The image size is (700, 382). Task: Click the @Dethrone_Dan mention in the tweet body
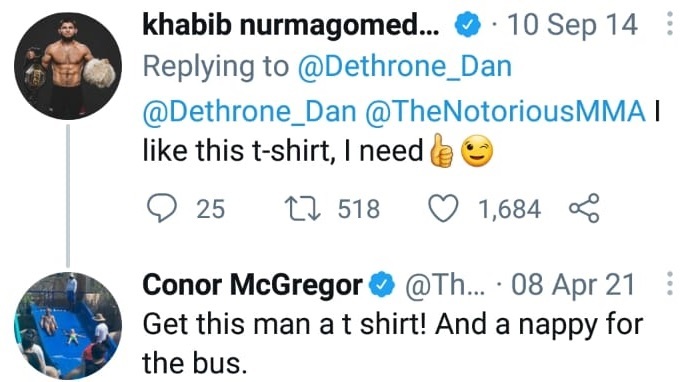tap(250, 111)
